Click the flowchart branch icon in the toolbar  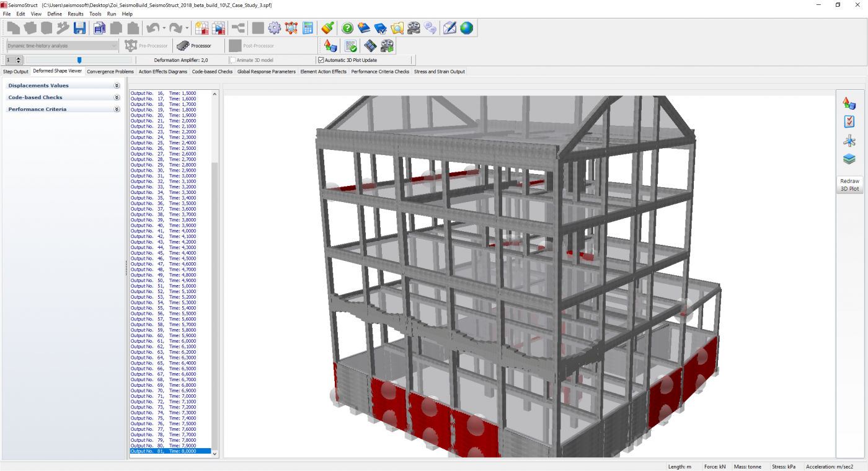point(238,28)
